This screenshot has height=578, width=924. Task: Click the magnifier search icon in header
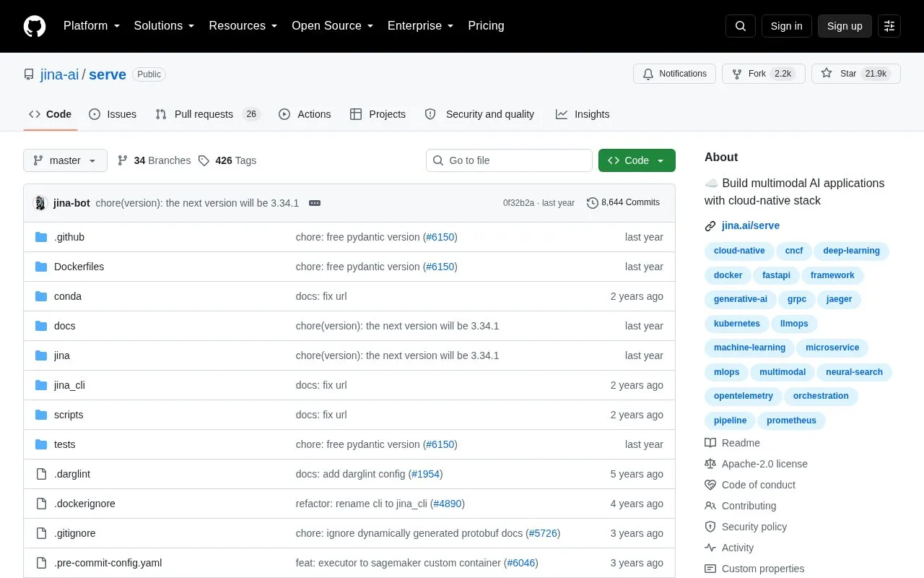click(x=741, y=26)
